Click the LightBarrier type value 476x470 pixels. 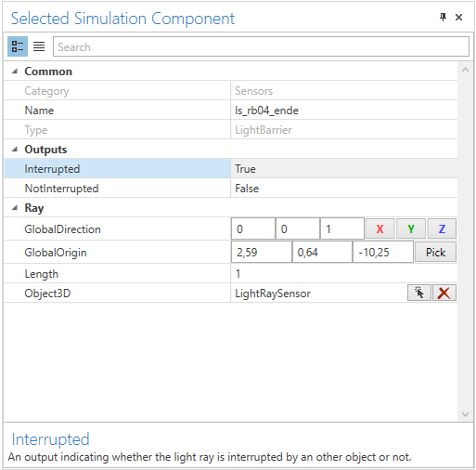pos(264,130)
